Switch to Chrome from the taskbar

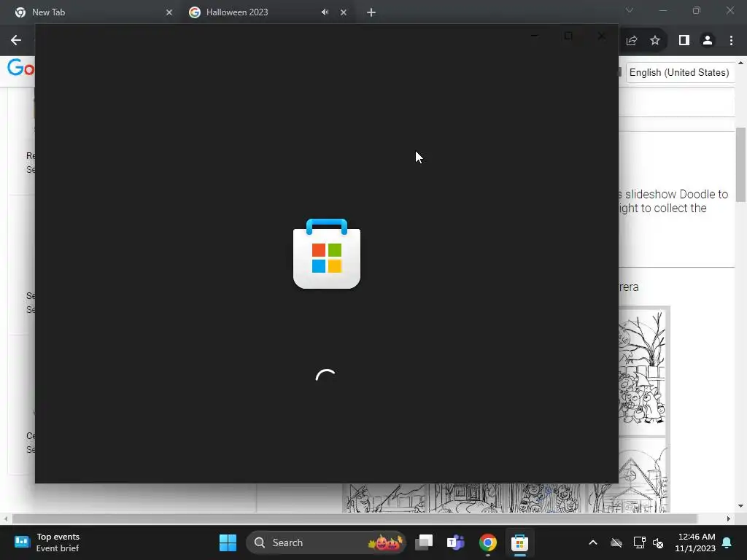[x=487, y=542]
